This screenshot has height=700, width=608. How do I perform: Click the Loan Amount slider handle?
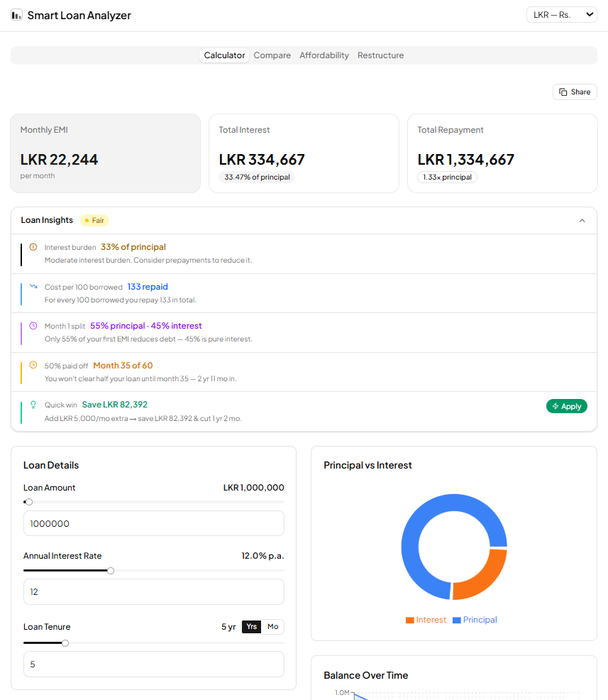click(29, 502)
